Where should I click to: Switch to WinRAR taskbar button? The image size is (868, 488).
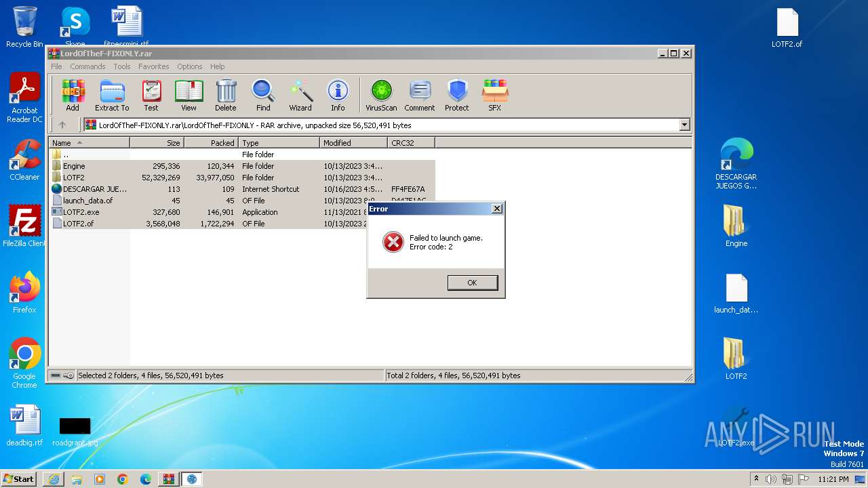click(169, 479)
